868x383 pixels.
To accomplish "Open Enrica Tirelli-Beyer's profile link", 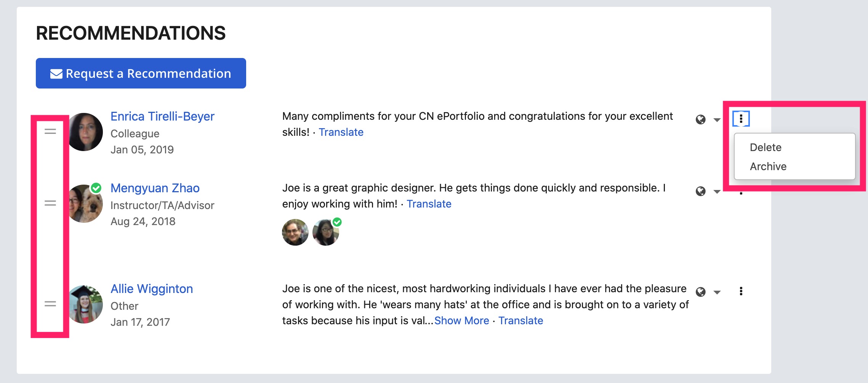I will click(x=162, y=116).
